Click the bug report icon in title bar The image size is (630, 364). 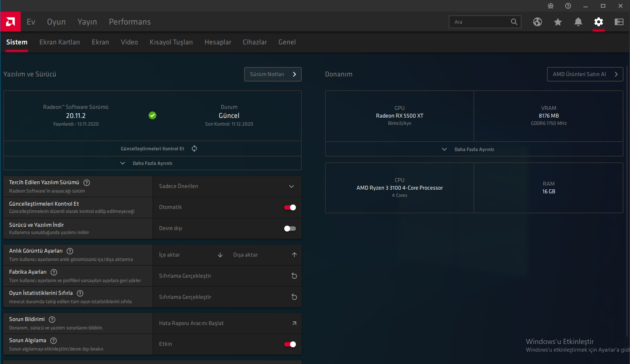tap(550, 6)
